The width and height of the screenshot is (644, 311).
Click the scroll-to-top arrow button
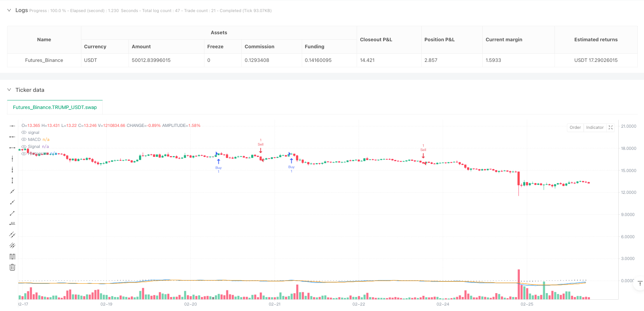click(x=639, y=284)
